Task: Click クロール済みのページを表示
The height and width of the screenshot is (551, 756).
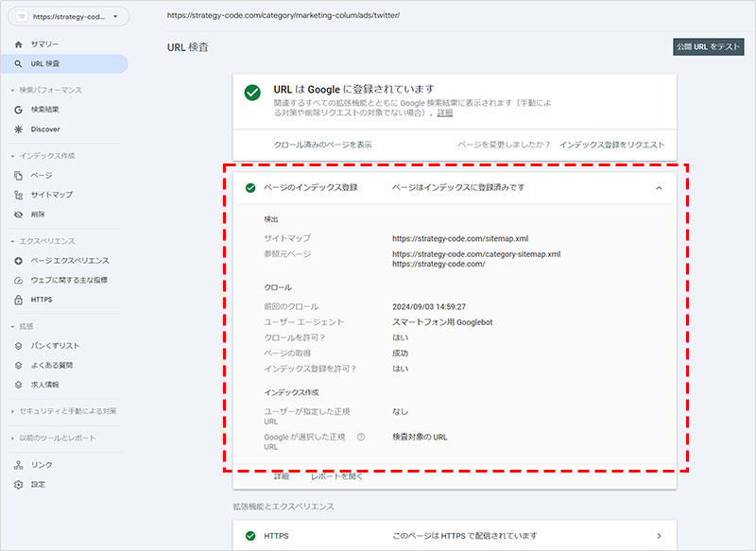Action: 322,145
